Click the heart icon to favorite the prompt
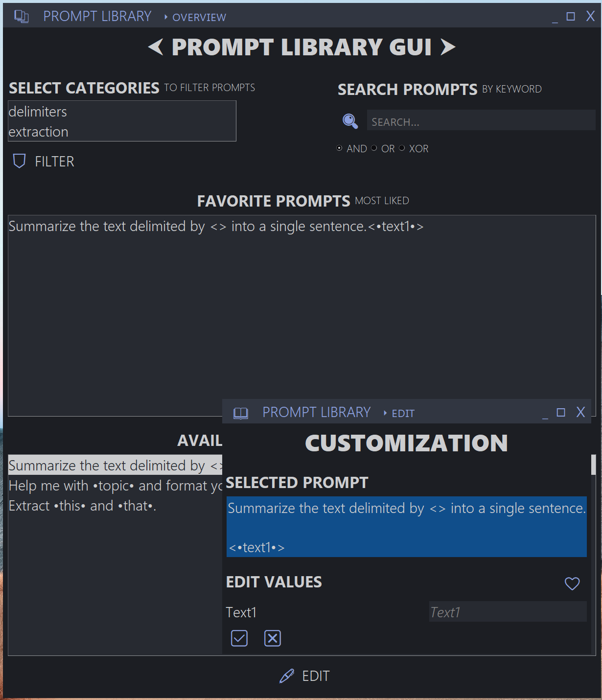The image size is (602, 700). pyautogui.click(x=572, y=583)
